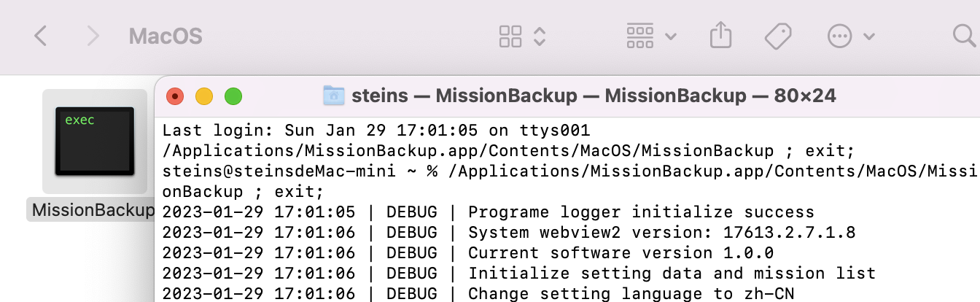Go back in Finder navigation
980x302 pixels.
[41, 36]
